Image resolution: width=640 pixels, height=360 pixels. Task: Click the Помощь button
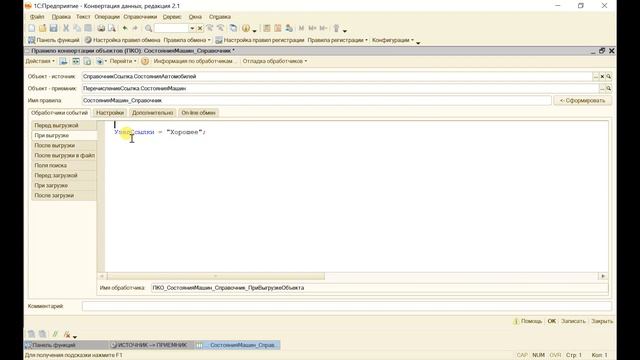[x=527, y=321]
